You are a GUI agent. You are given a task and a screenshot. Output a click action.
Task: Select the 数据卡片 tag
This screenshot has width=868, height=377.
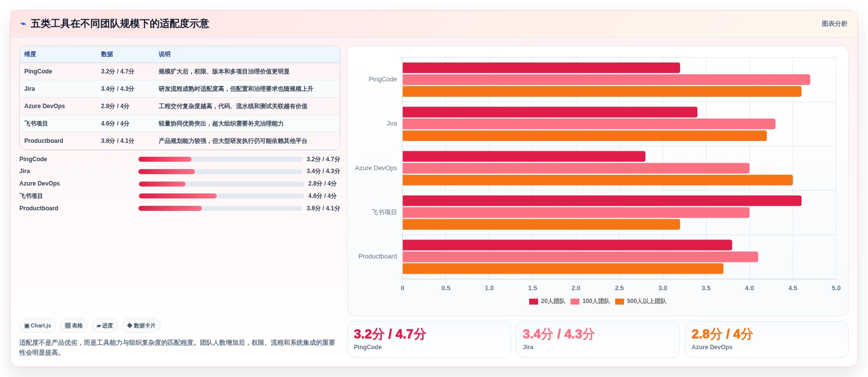[x=141, y=326]
